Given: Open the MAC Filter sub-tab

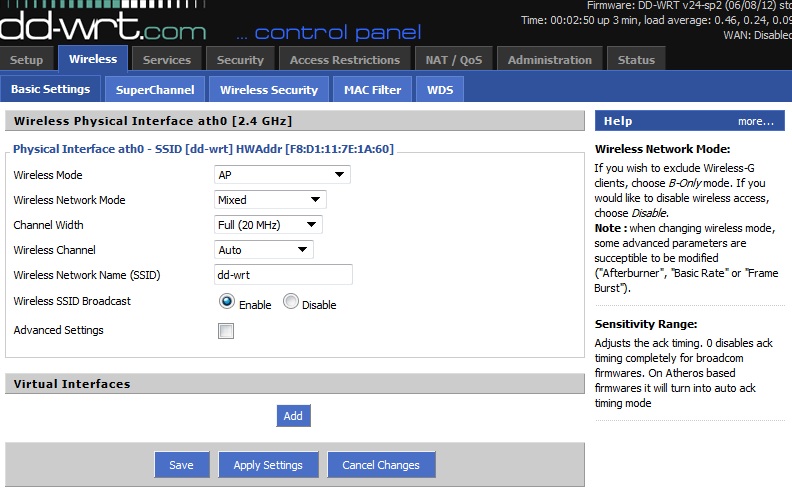Looking at the screenshot, I should (373, 89).
